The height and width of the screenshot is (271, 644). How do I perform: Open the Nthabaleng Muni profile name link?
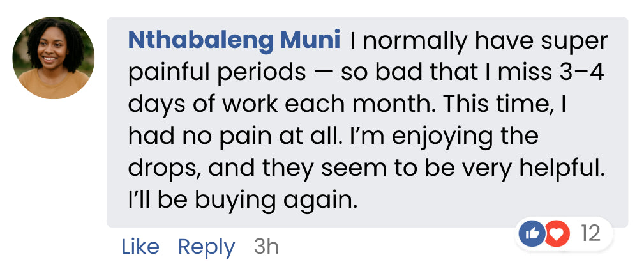coord(234,42)
